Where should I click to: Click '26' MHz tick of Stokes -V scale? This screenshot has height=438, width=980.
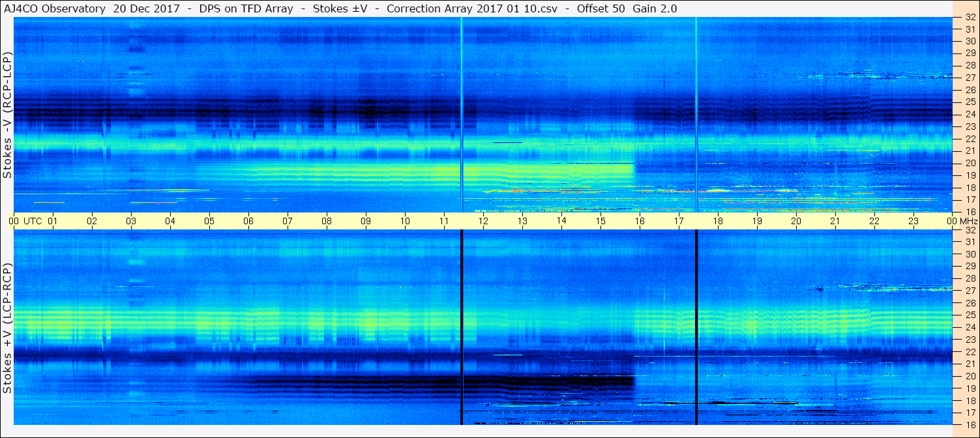coord(970,90)
